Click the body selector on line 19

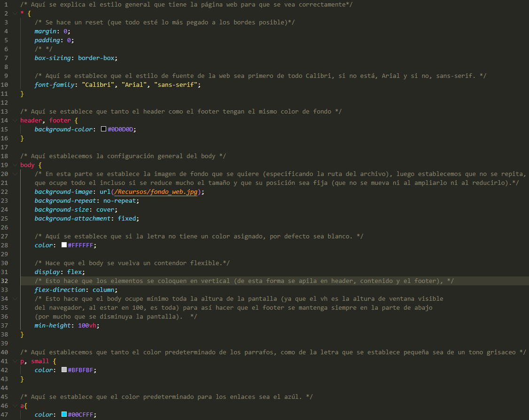(x=27, y=165)
